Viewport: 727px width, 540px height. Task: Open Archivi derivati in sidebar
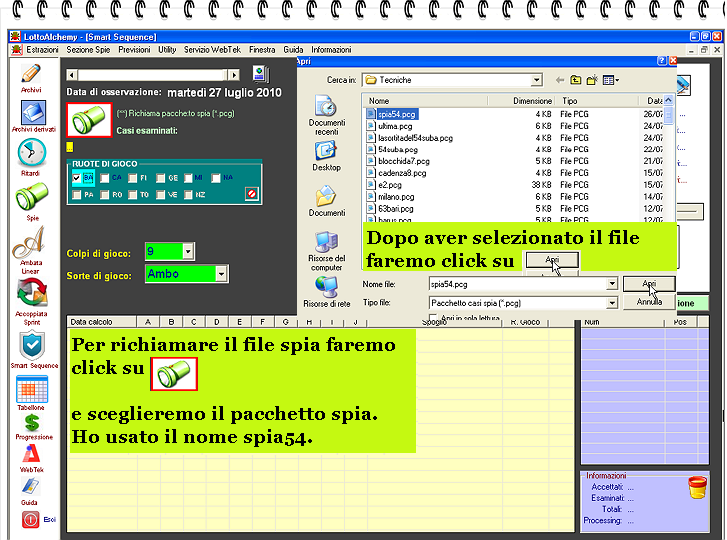33,113
